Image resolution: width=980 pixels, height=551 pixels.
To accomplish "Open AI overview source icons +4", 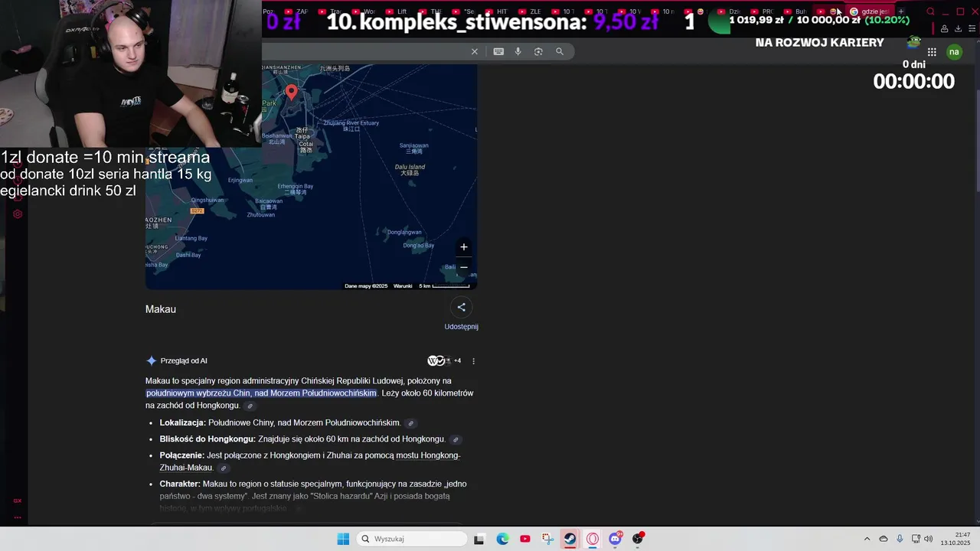I will (x=444, y=360).
